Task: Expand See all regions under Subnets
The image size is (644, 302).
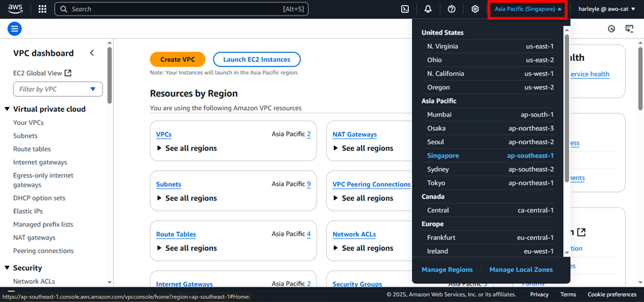Action: point(187,198)
